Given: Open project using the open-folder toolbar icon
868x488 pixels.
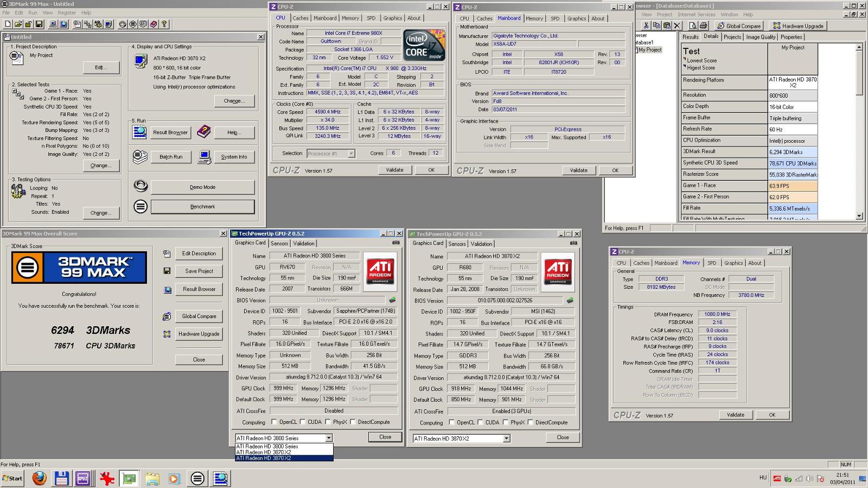Looking at the screenshot, I should pyautogui.click(x=18, y=24).
